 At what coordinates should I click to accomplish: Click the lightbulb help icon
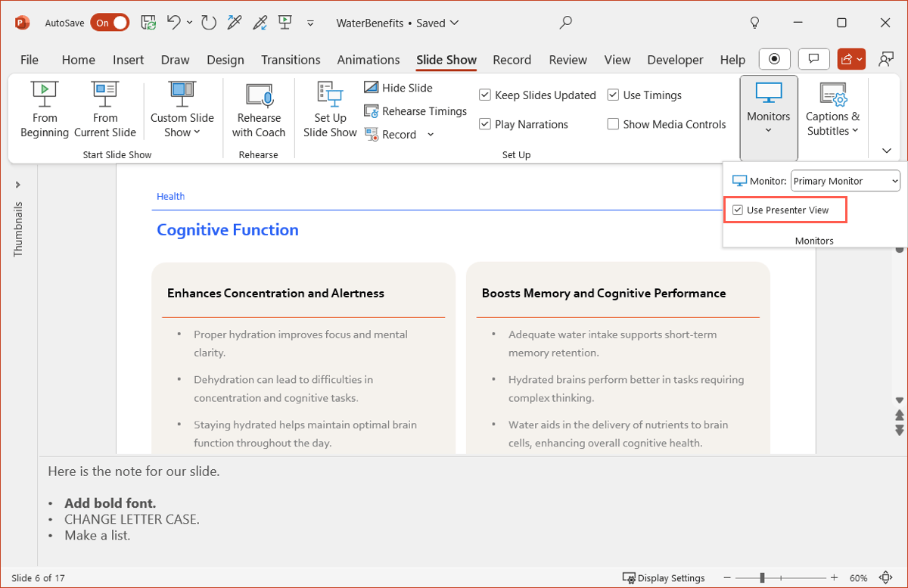pos(754,23)
